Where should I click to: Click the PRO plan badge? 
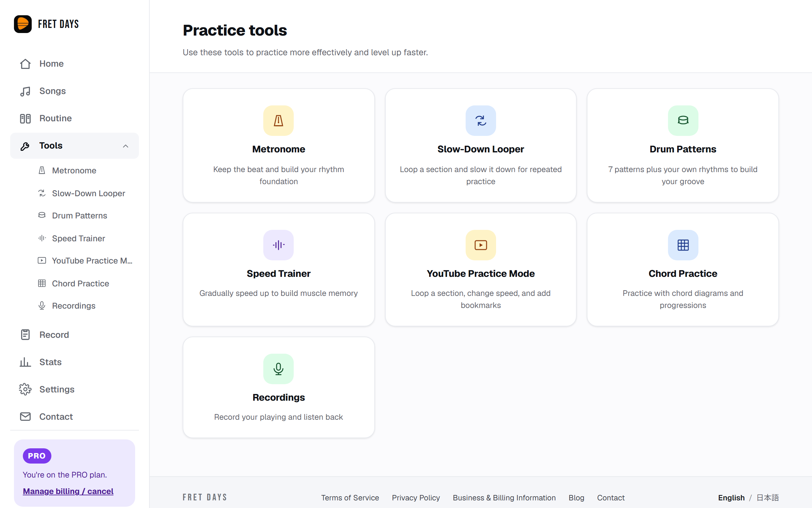tap(37, 456)
